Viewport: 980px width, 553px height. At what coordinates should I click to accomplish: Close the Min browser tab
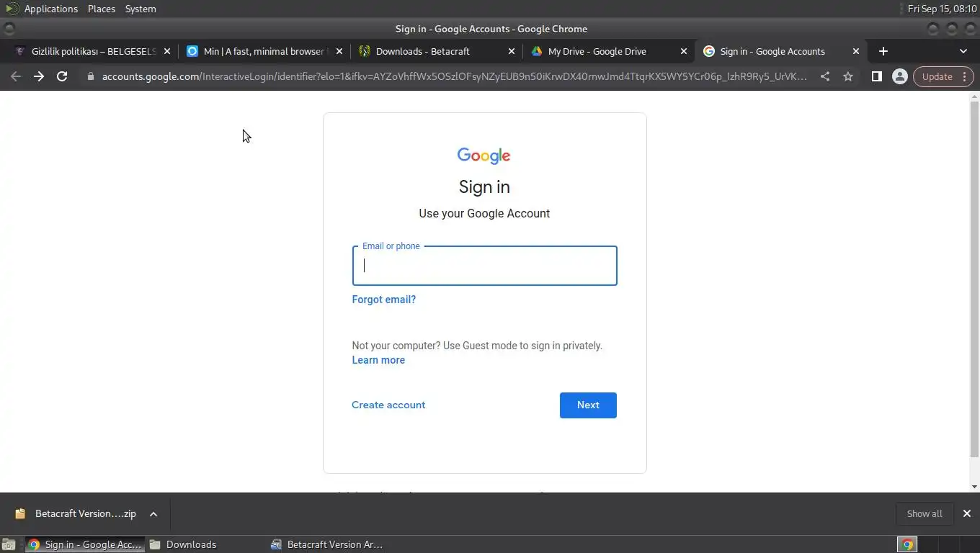[339, 51]
